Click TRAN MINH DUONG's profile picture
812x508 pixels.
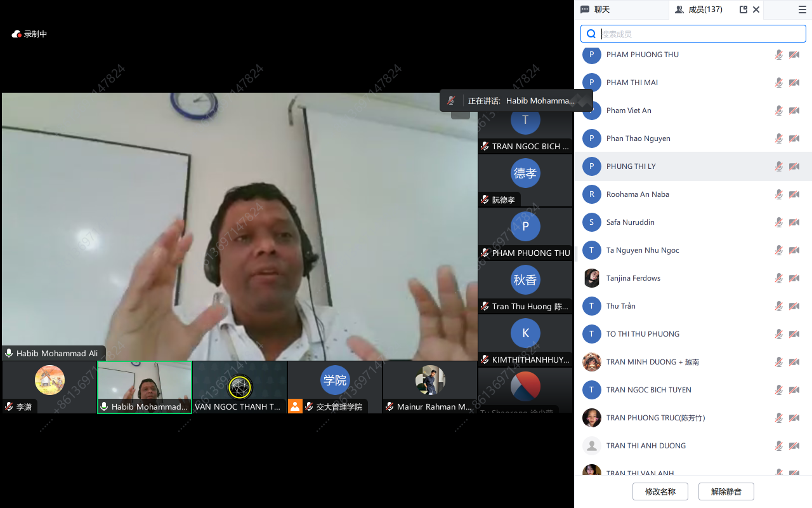point(591,362)
